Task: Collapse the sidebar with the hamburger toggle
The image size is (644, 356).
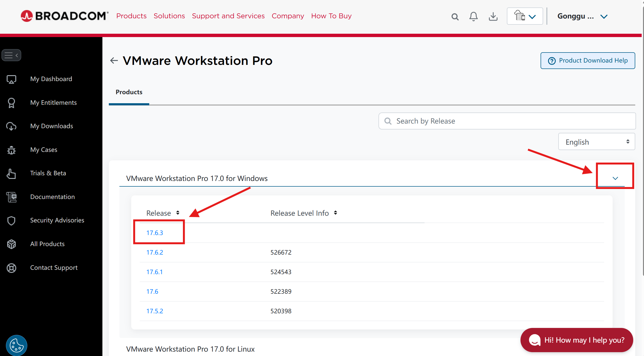Action: 11,55
